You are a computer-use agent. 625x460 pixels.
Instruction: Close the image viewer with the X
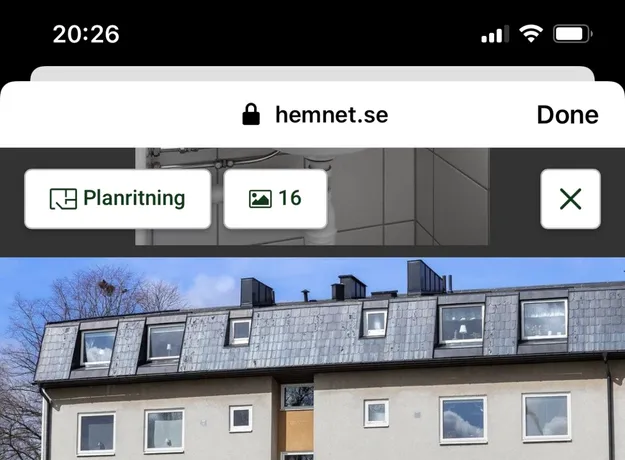[x=570, y=199]
